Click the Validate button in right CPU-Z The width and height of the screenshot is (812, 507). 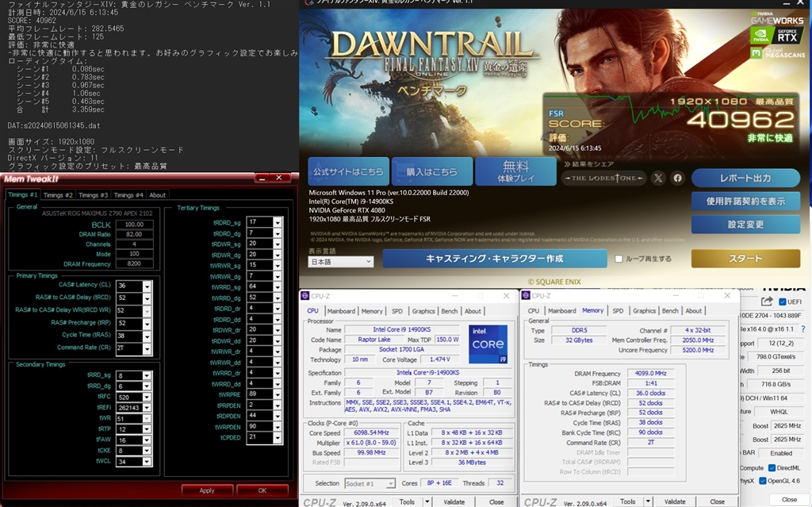coord(675,501)
